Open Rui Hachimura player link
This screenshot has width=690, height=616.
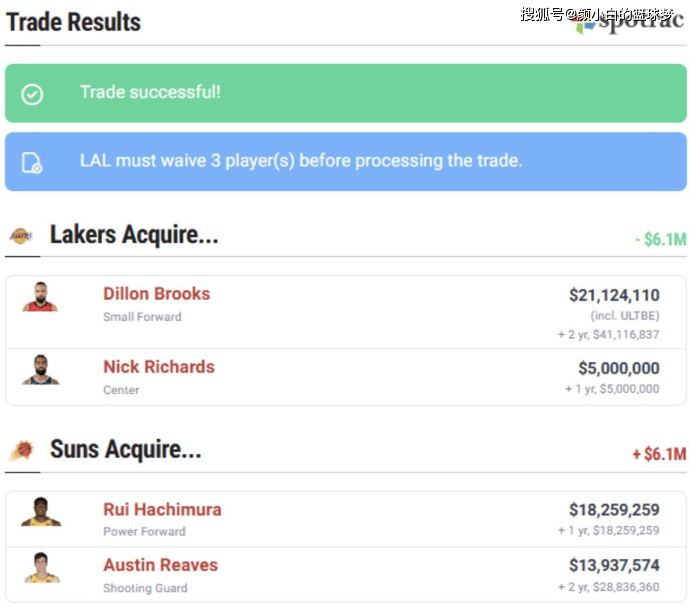(162, 509)
